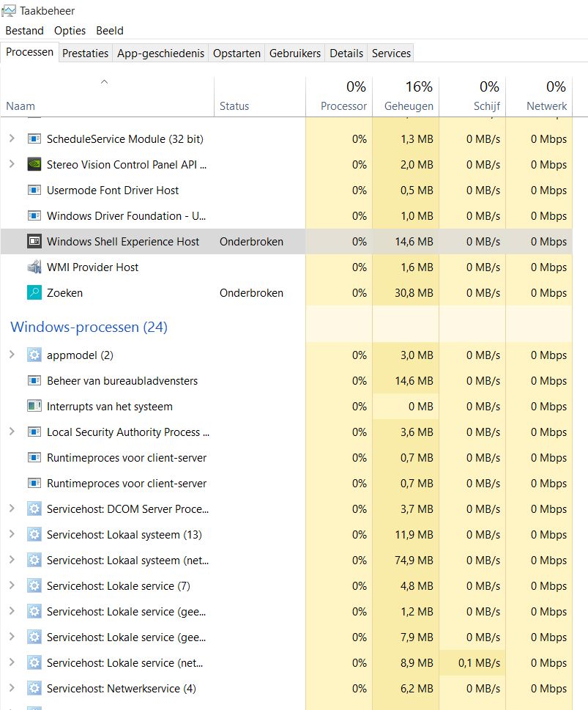Viewport: 588px width, 710px height.
Task: Click the appmodel gear icon
Action: click(x=34, y=355)
